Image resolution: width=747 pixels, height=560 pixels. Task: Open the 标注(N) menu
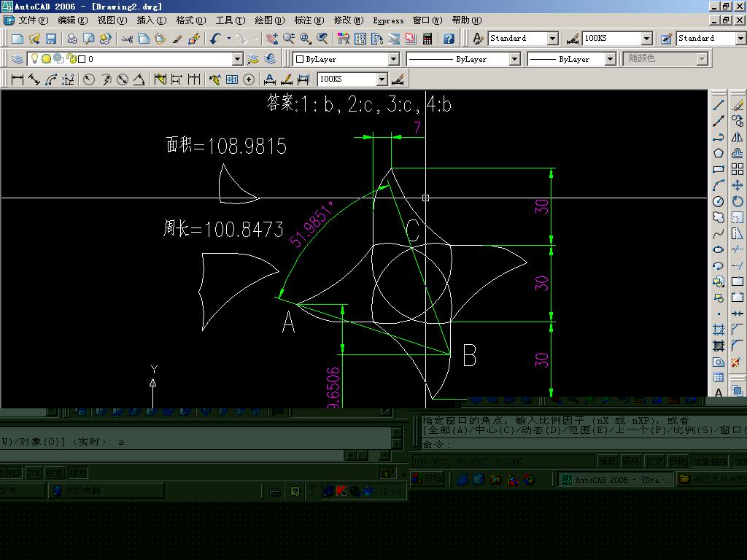click(309, 20)
